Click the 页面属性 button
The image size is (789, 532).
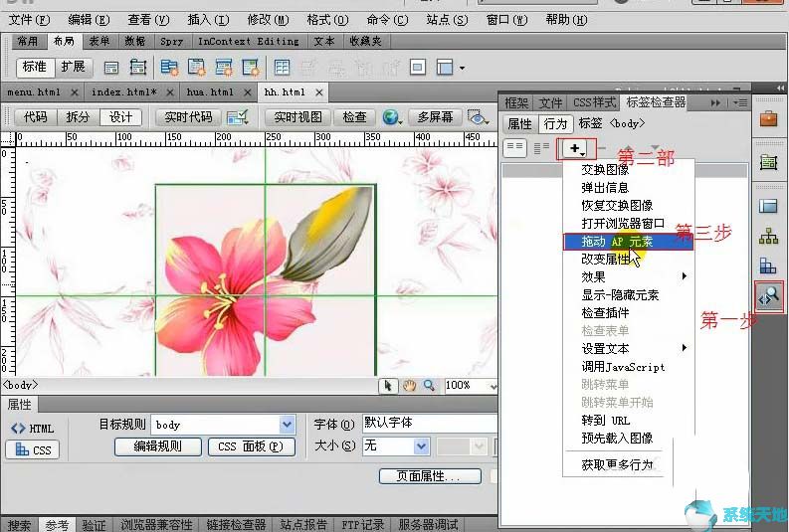(430, 476)
